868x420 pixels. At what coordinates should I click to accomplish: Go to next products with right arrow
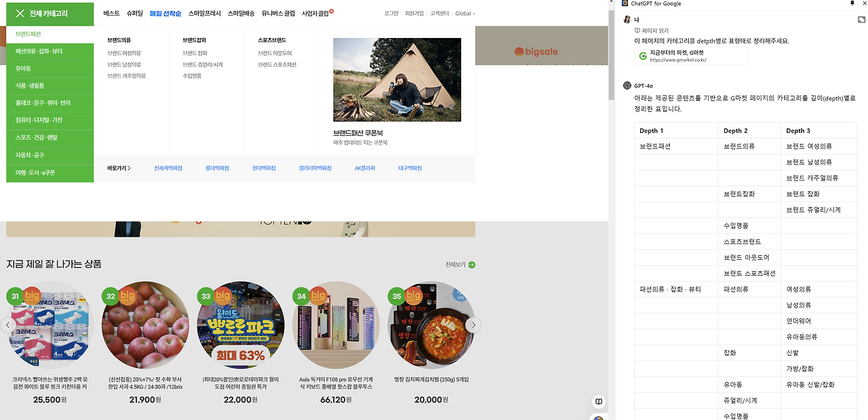click(474, 325)
